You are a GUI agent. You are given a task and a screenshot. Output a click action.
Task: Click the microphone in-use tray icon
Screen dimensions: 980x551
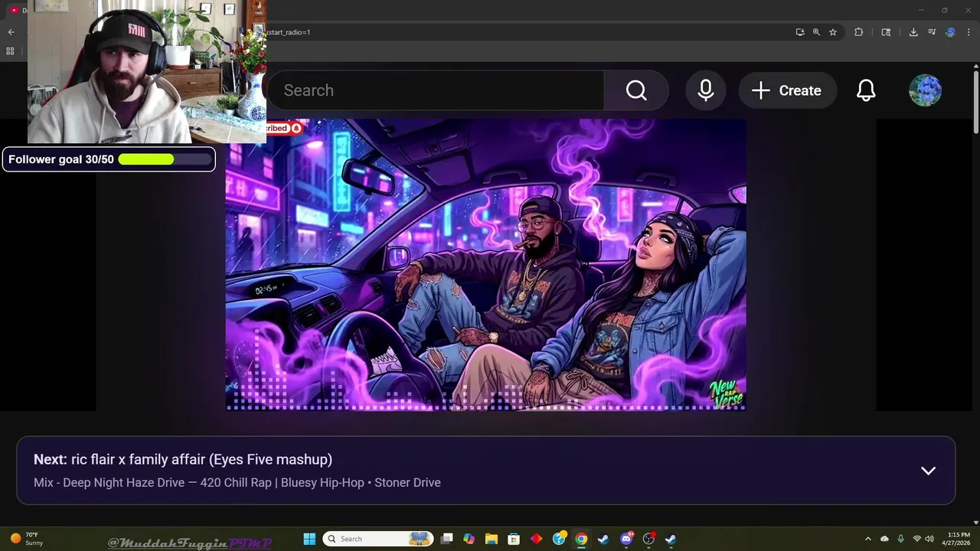[900, 539]
